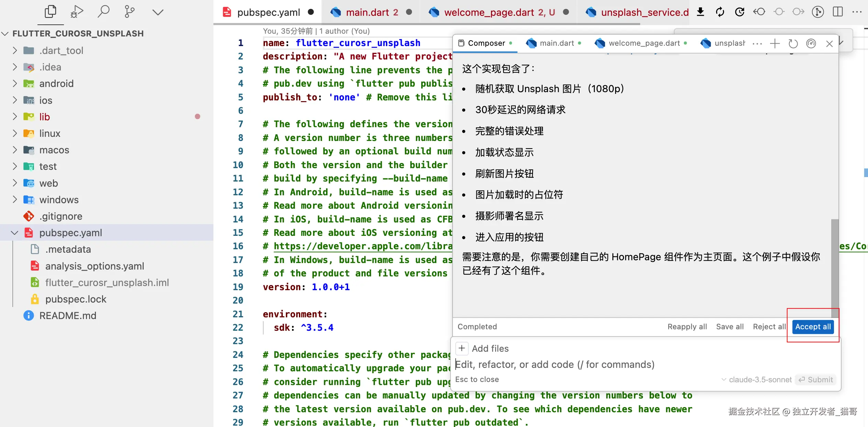Click the Composer history icon
This screenshot has height=427, width=868.
(x=793, y=44)
